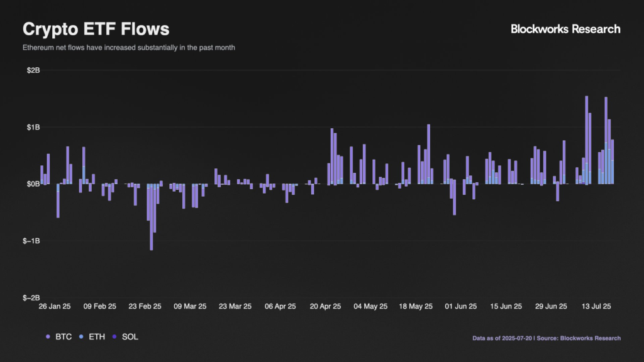Click the 18 May 25 date label

pos(416,307)
